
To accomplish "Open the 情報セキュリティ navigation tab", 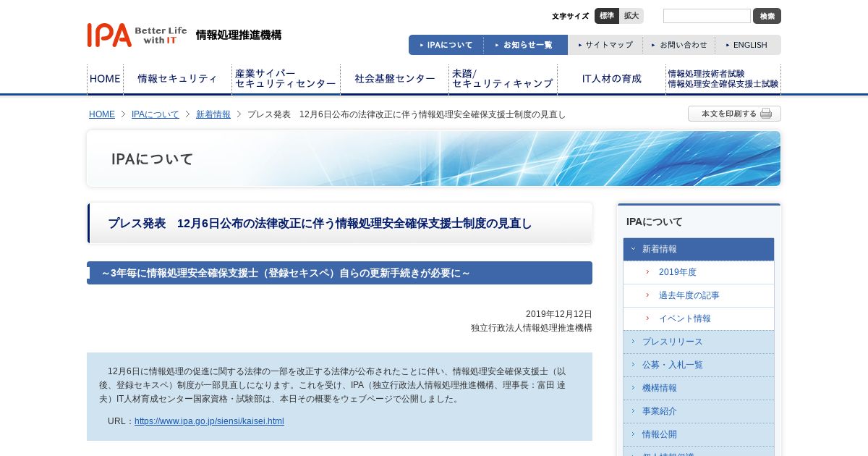I will [177, 79].
